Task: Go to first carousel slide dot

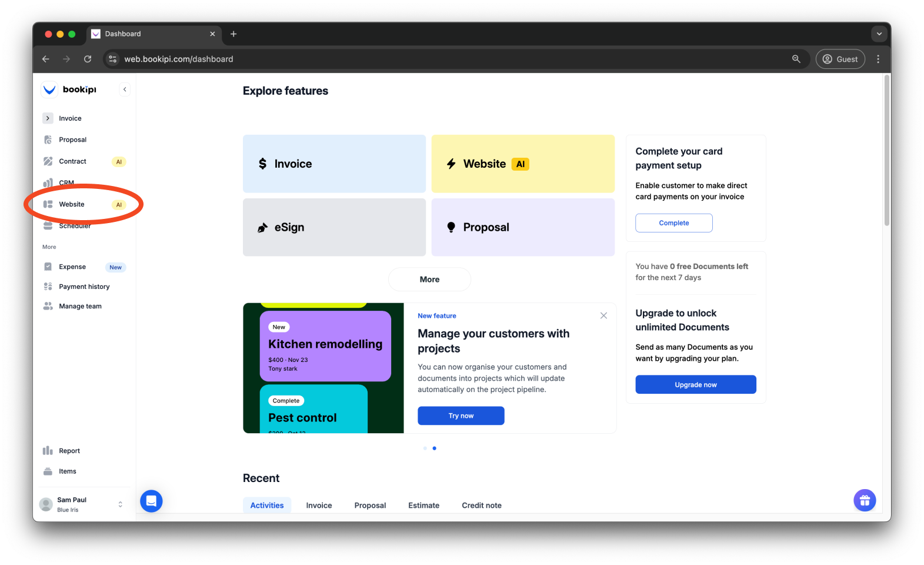Action: coord(425,448)
